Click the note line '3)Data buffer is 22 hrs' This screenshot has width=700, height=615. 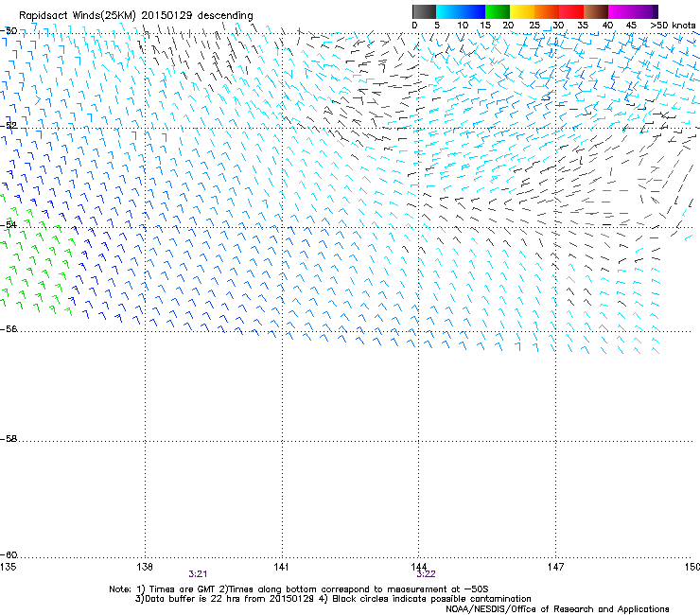[x=333, y=599]
